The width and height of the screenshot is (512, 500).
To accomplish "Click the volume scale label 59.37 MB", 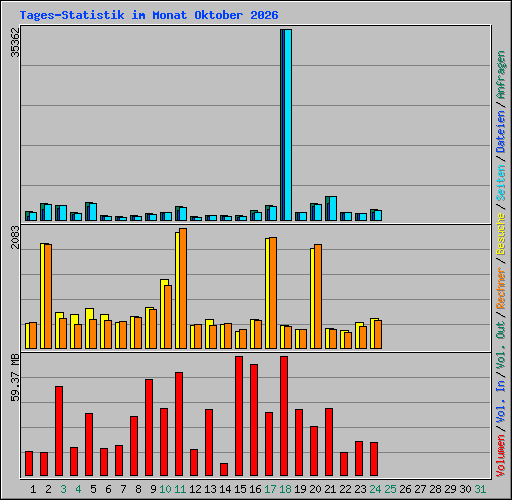I will click(15, 378).
